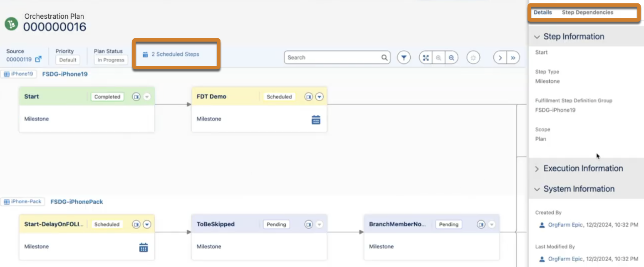The height and width of the screenshot is (267, 644).
Task: Switch to the Details tab
Action: 542,12
